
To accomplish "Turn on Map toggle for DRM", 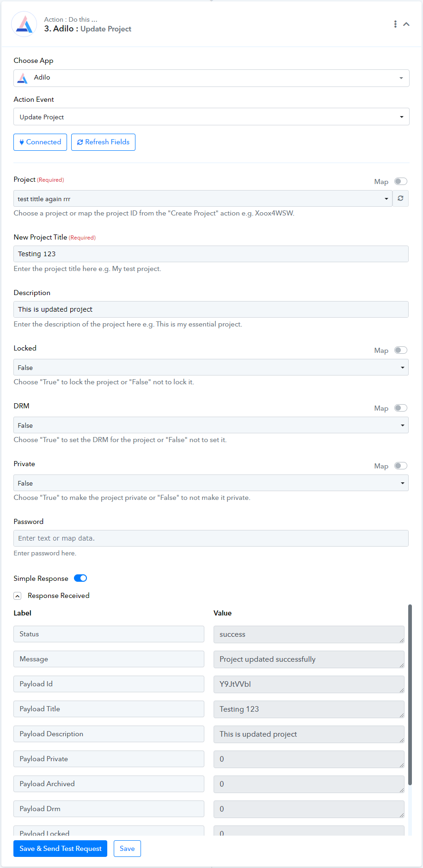I will point(401,408).
